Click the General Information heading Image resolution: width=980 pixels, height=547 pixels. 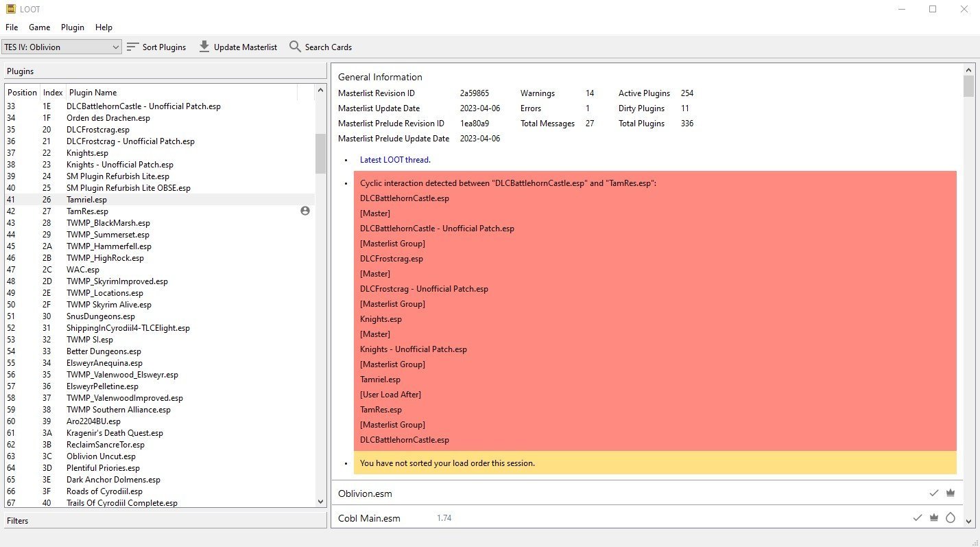click(380, 77)
